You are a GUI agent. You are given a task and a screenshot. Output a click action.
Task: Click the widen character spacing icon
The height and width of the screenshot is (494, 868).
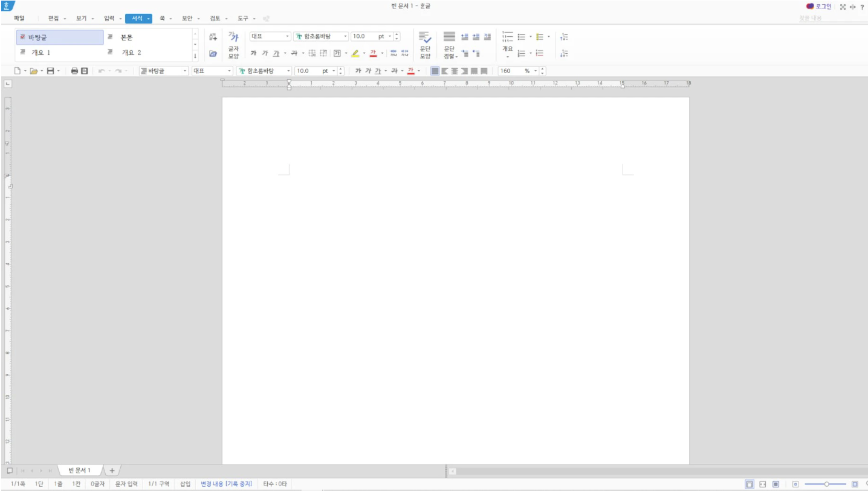pyautogui.click(x=405, y=53)
